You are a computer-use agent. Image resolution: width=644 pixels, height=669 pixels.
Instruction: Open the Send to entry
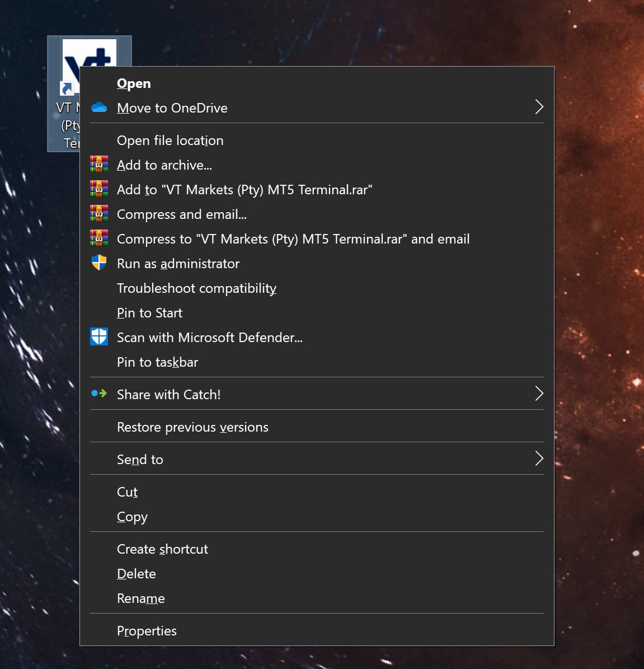[317, 460]
